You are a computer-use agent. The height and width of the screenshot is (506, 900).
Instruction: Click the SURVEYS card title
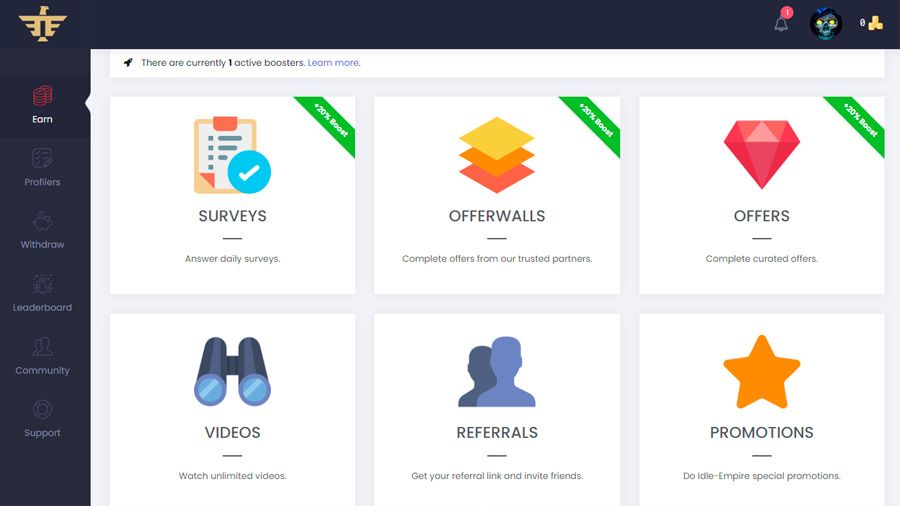232,216
